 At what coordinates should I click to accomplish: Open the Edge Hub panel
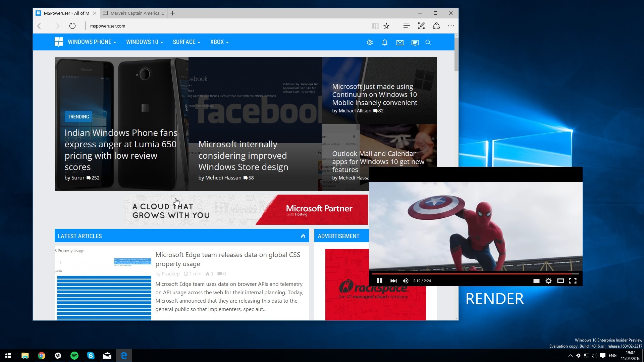(x=407, y=26)
